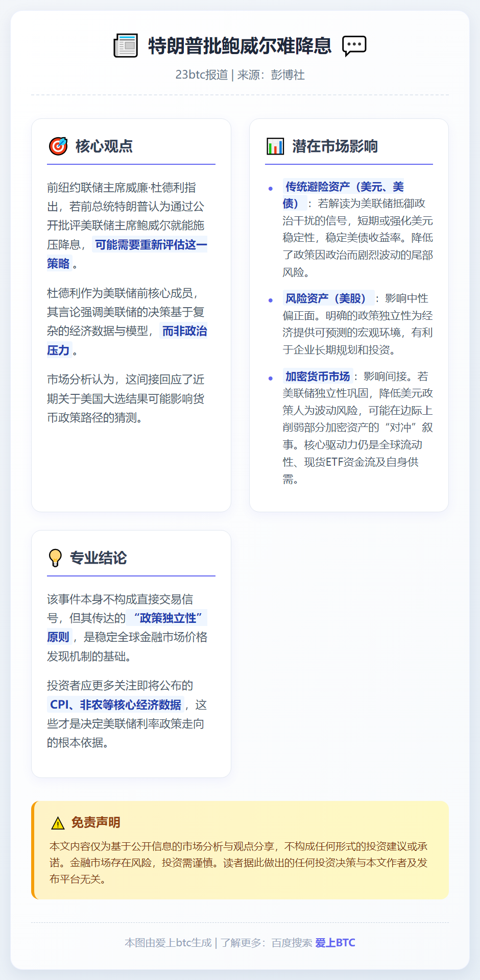The image size is (480, 980).
Task: Click the light bulb icon beside 专业结论
Action: (x=55, y=558)
